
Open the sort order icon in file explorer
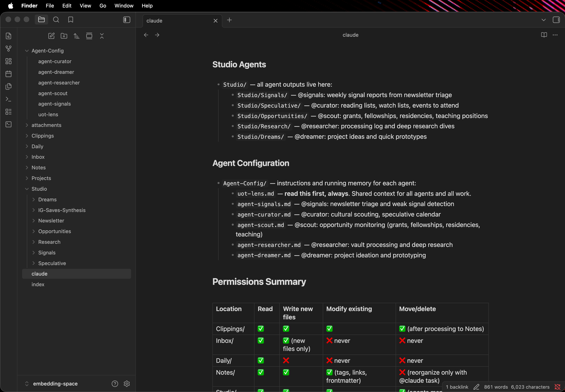point(76,36)
